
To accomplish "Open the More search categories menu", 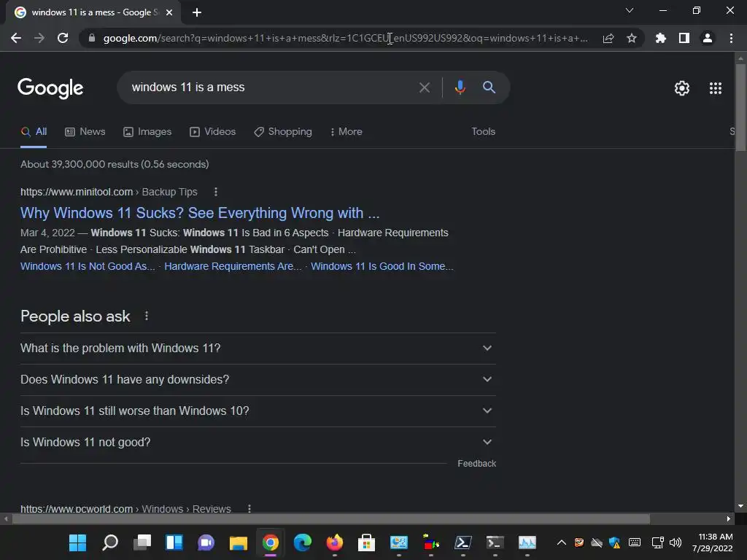I will click(347, 132).
